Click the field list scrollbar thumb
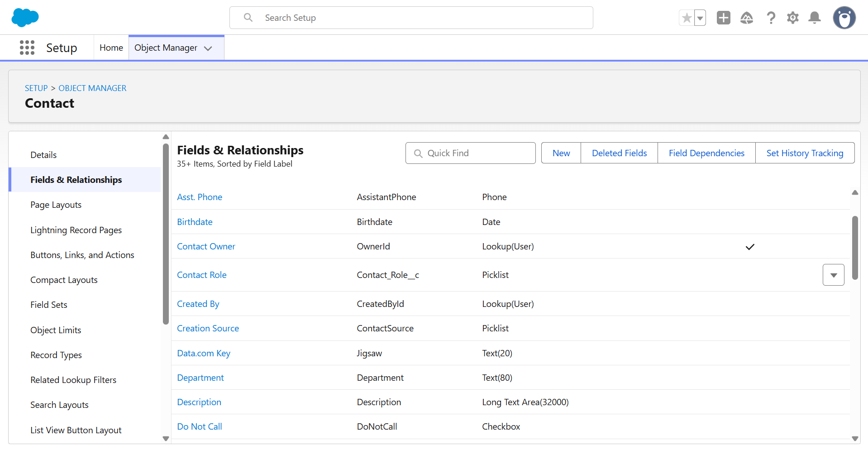868x450 pixels. (x=855, y=248)
